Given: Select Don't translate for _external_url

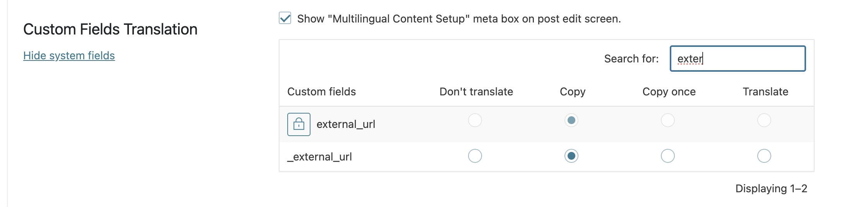Looking at the screenshot, I should coord(475,156).
